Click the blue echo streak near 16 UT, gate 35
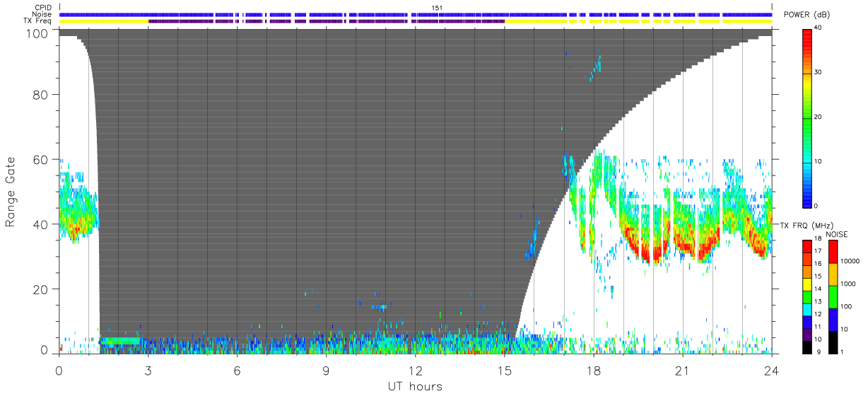 pyautogui.click(x=532, y=240)
